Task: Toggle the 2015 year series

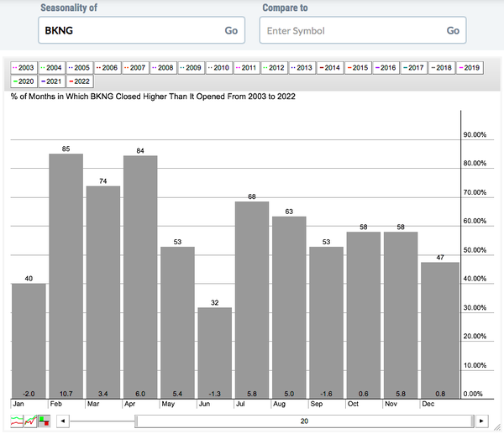Action: click(358, 68)
